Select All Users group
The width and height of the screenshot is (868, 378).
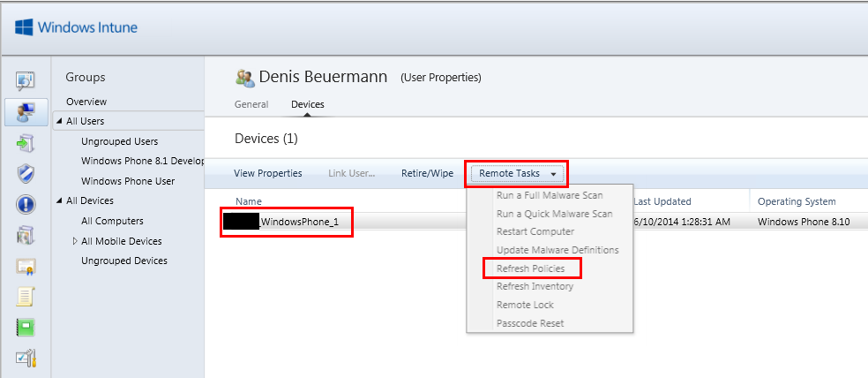(86, 121)
